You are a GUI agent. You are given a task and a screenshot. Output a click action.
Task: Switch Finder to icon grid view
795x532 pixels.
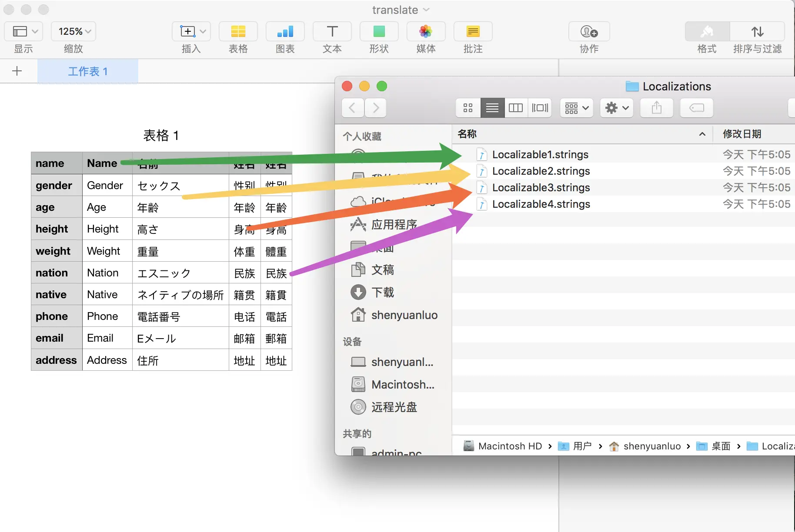tap(468, 108)
